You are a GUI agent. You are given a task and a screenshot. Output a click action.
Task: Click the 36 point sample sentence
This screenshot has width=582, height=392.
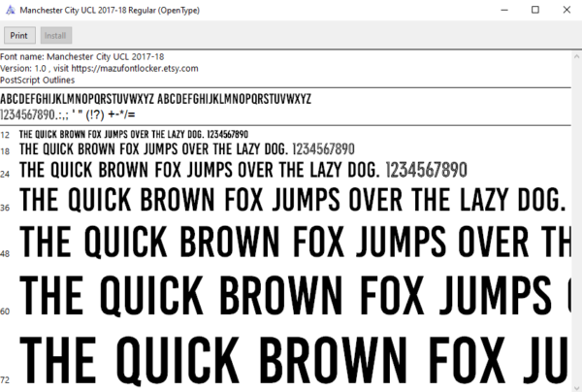click(x=293, y=200)
